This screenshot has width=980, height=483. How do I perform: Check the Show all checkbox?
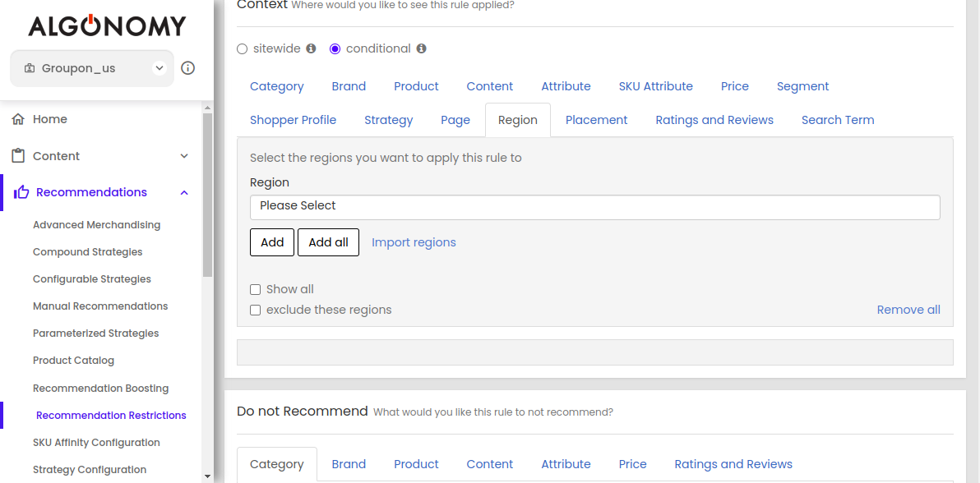click(256, 289)
